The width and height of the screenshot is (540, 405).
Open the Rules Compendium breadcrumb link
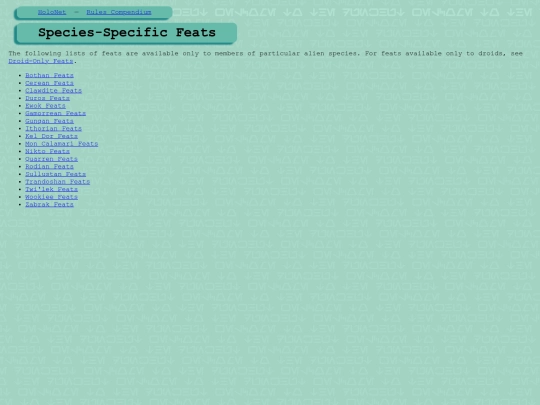click(x=118, y=12)
